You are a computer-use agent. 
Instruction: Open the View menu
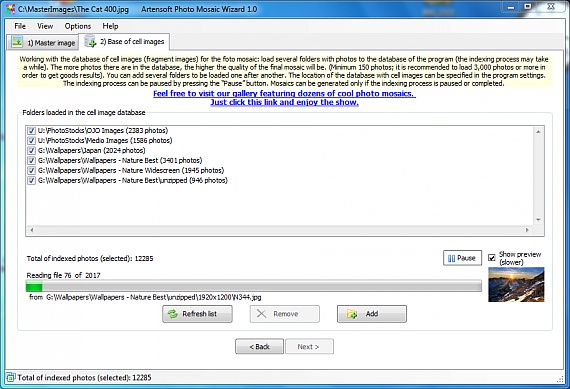[45, 26]
